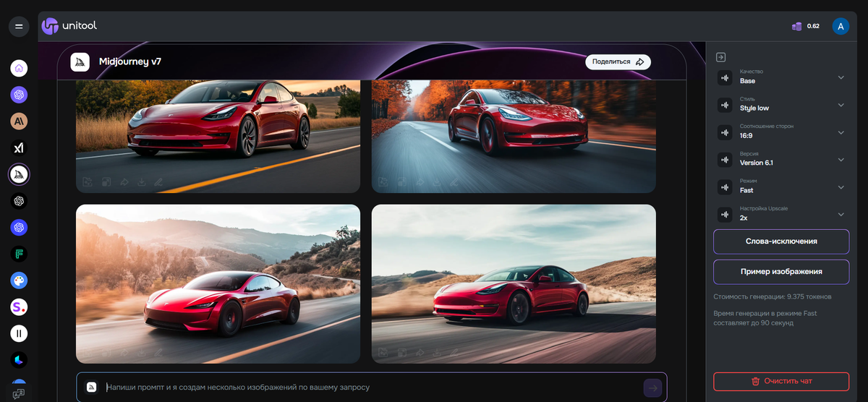Expand the Качество Base dropdown

click(x=781, y=77)
